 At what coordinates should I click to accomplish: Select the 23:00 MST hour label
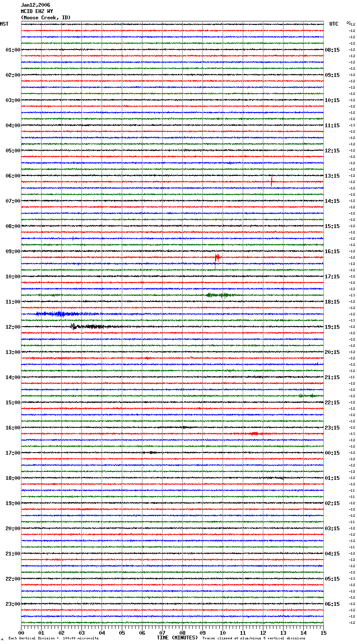[x=13, y=604]
